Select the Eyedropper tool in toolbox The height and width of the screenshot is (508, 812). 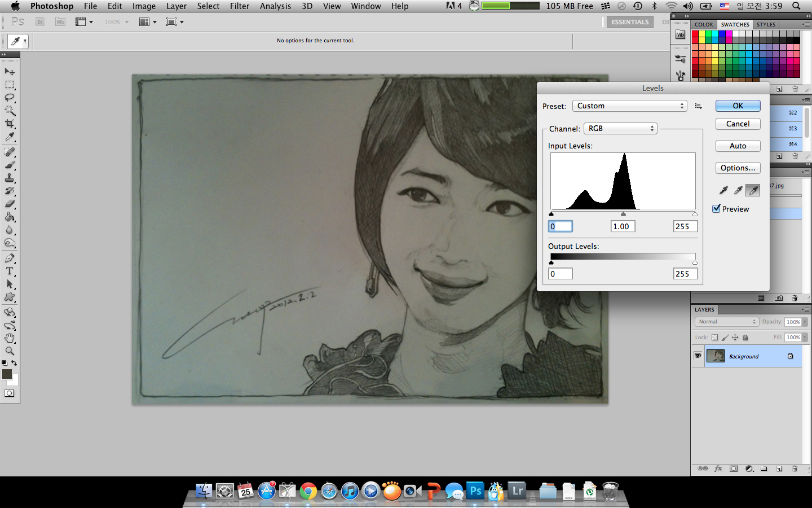coord(10,137)
